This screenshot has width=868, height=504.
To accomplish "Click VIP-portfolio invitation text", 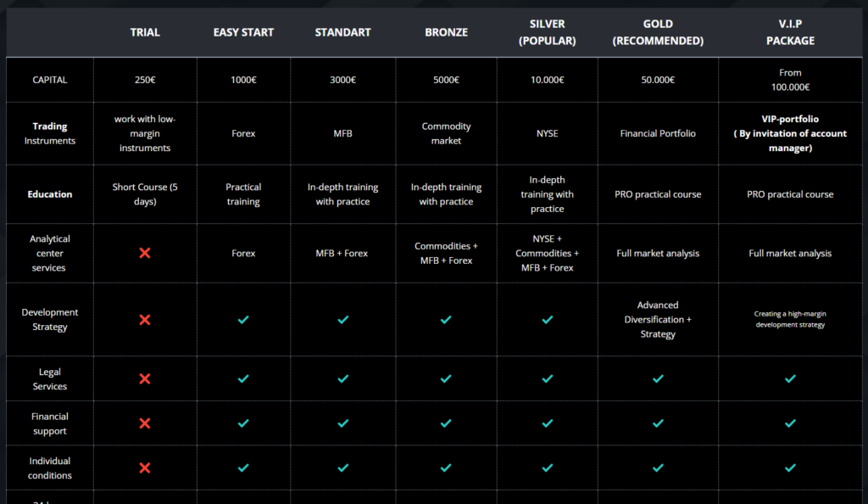I will 790,133.
